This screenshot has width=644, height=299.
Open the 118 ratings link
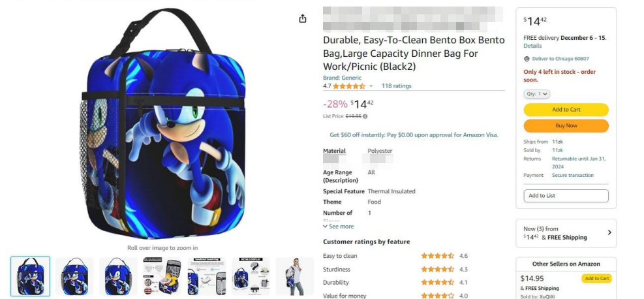click(x=396, y=86)
